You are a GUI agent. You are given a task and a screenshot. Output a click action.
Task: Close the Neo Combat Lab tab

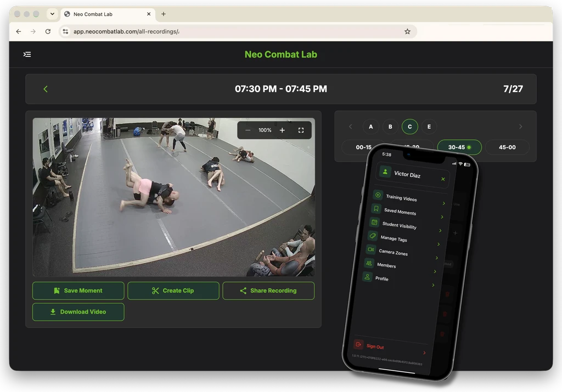pyautogui.click(x=149, y=14)
